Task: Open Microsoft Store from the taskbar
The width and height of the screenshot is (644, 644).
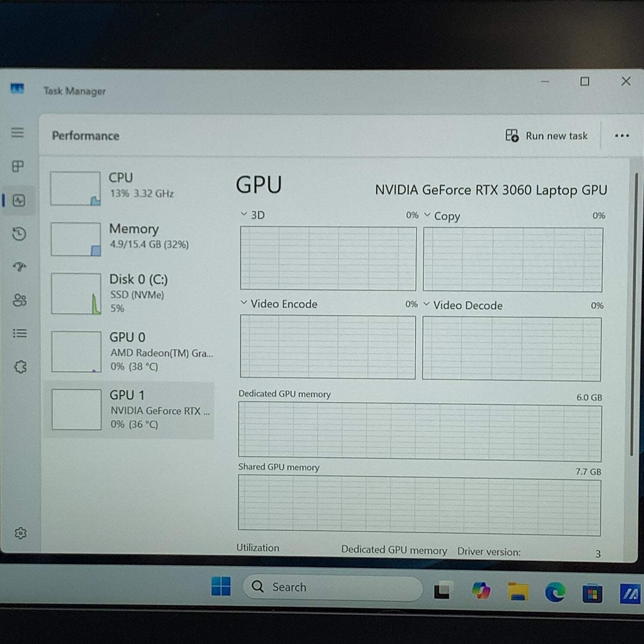Action: pos(592,594)
